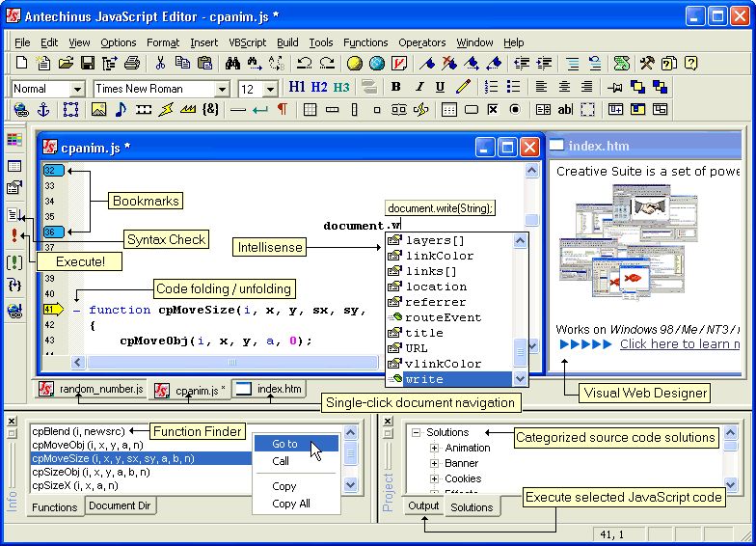Click the Cut scissors icon

pyautogui.click(x=160, y=64)
